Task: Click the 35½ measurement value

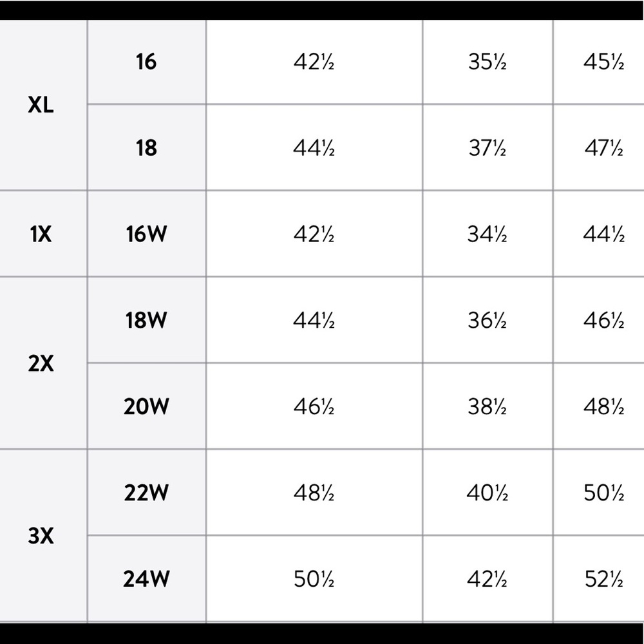Action: [x=487, y=62]
